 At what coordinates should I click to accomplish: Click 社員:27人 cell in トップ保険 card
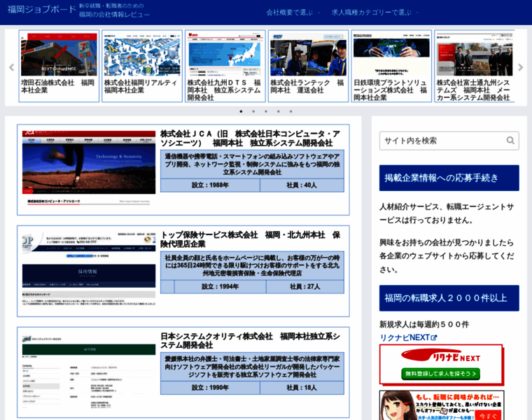(x=304, y=287)
